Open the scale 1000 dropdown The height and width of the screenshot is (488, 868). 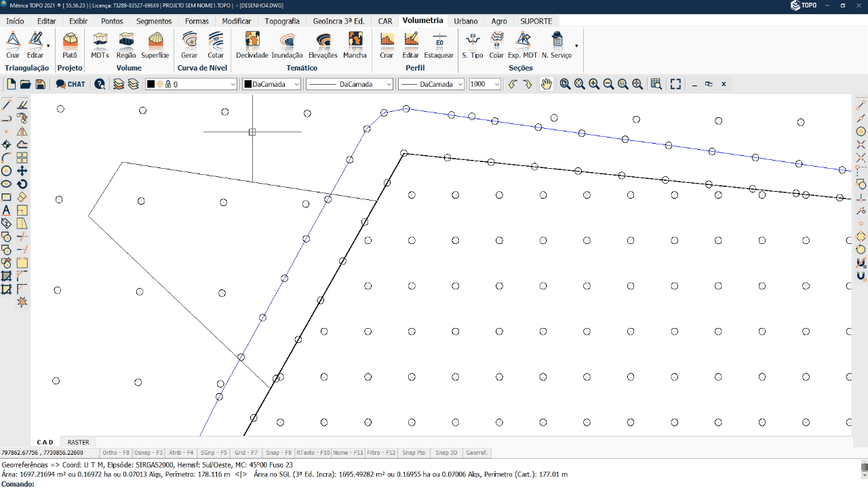(x=496, y=84)
